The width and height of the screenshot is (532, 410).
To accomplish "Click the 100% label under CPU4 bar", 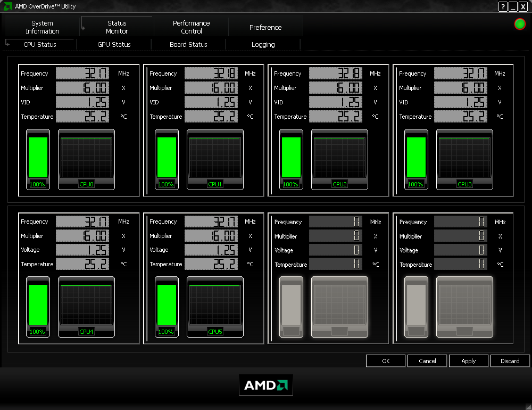I will coord(37,332).
